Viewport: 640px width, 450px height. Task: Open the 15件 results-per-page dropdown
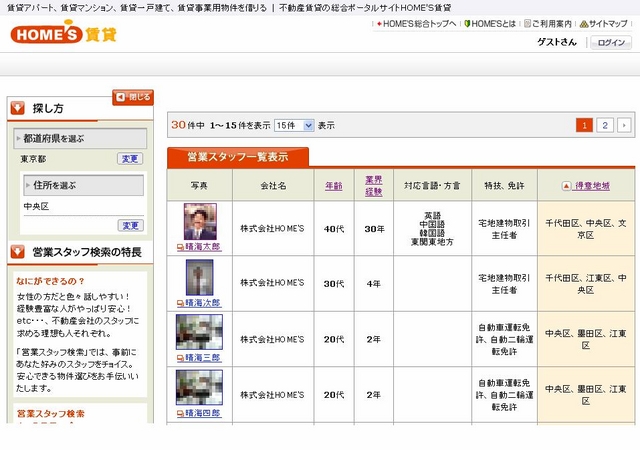point(293,126)
